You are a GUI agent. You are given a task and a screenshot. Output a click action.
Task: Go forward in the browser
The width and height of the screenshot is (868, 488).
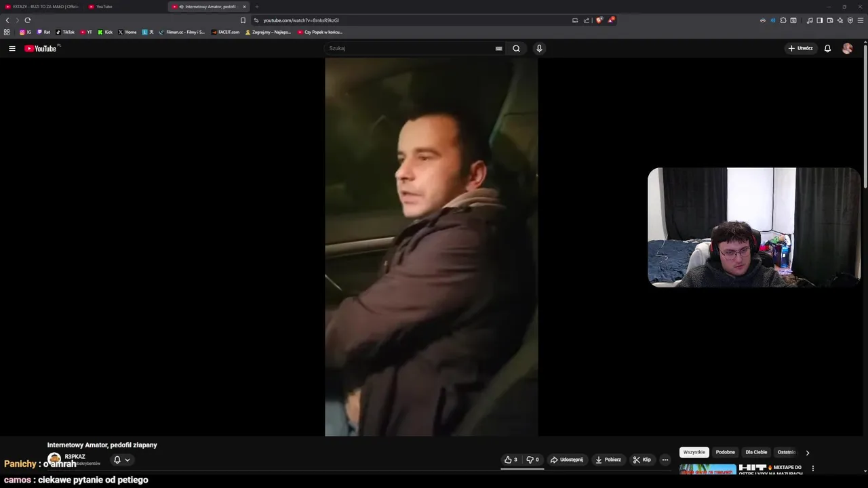[x=17, y=20]
